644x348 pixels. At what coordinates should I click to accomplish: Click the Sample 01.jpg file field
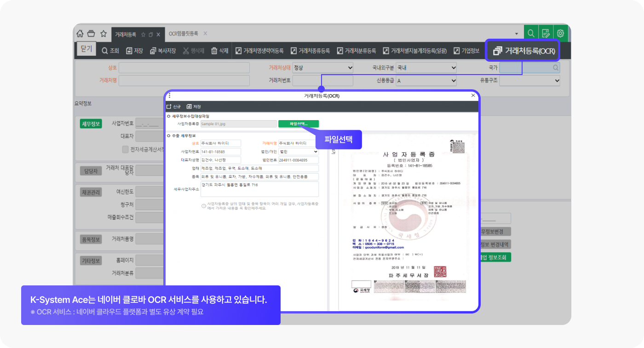point(238,124)
